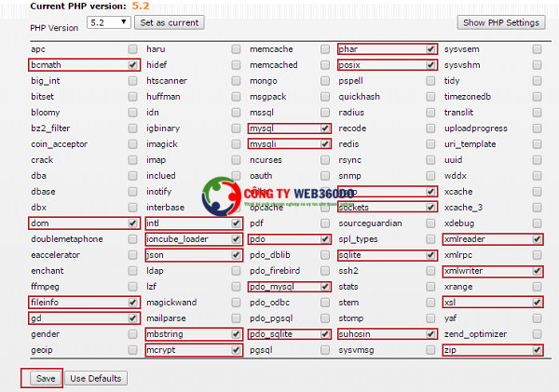Check the imap extension box

(x=236, y=160)
